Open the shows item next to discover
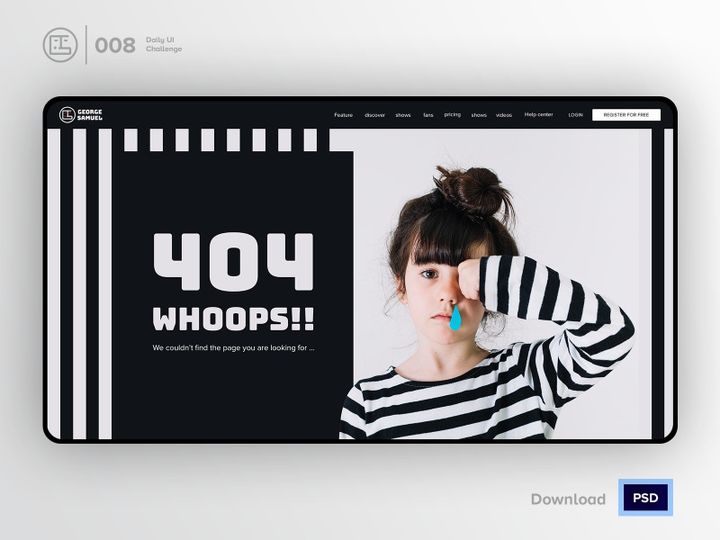The height and width of the screenshot is (540, 720). [403, 115]
